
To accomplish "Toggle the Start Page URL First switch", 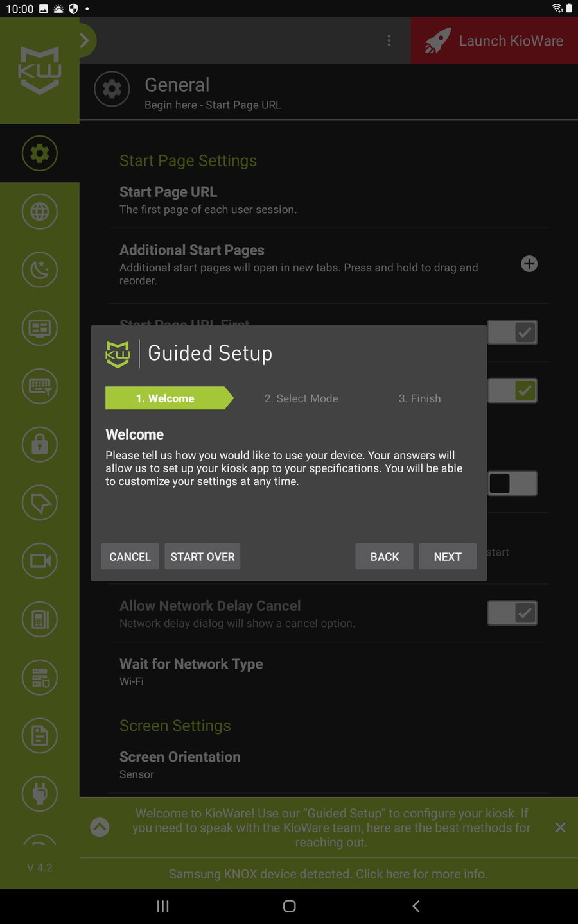I will pos(512,332).
